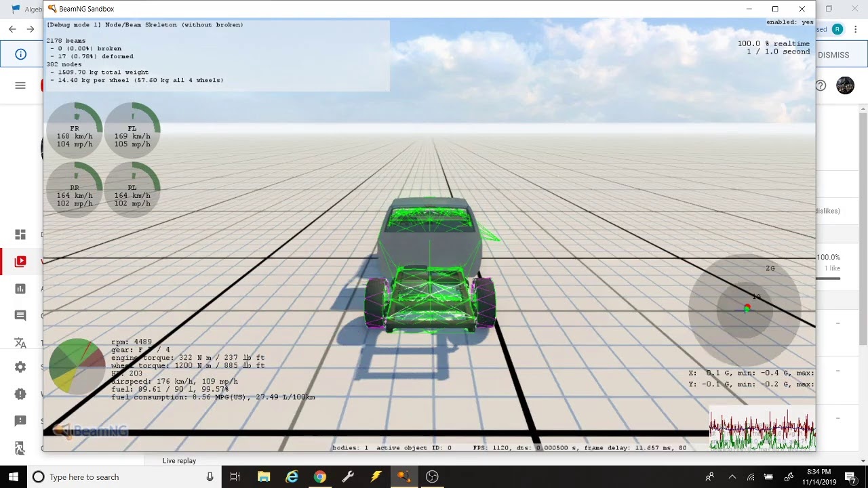Open the Action Center notifications icon
This screenshot has height=488, width=868.
[x=850, y=477]
